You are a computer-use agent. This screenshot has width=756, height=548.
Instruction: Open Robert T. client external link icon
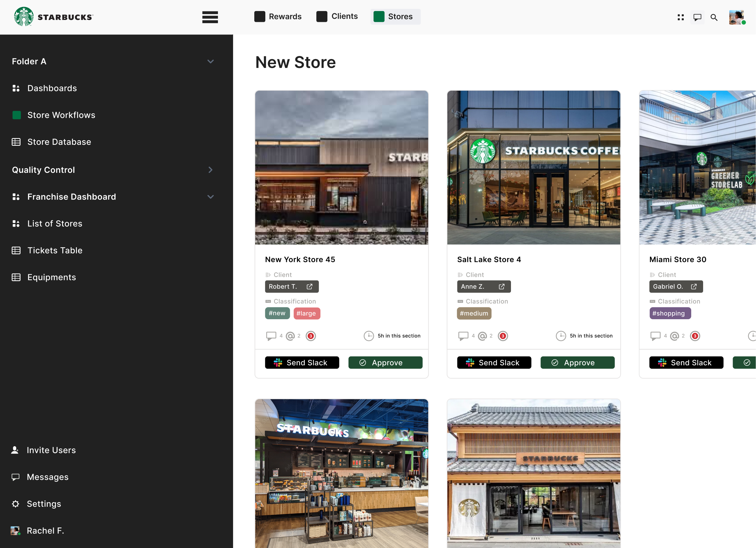[309, 287]
